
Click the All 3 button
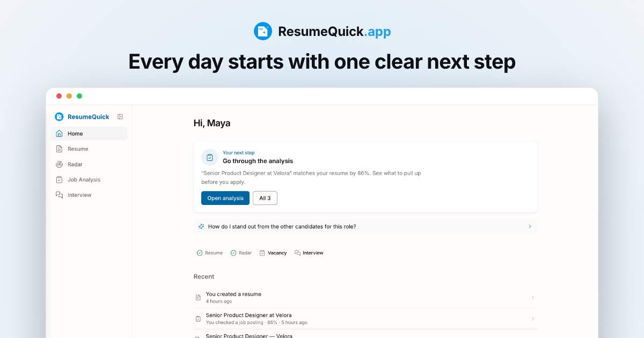(265, 198)
